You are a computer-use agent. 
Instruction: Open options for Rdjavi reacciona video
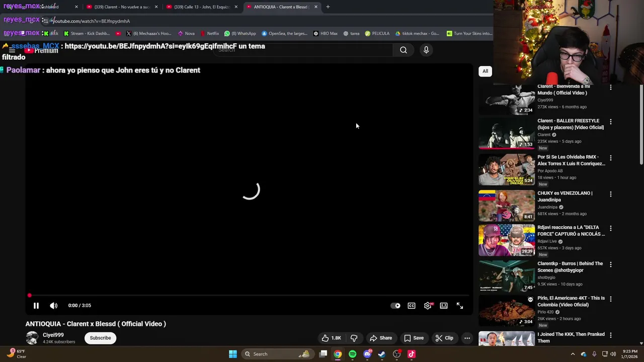611,228
